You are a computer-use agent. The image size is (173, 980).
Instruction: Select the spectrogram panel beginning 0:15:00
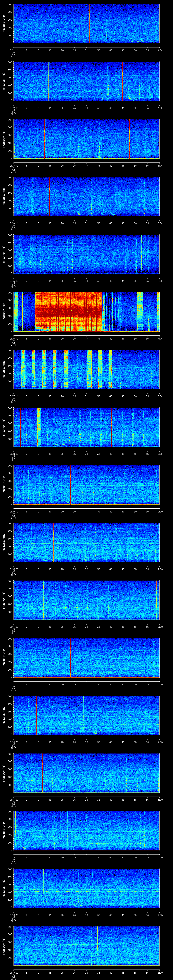(87, 831)
